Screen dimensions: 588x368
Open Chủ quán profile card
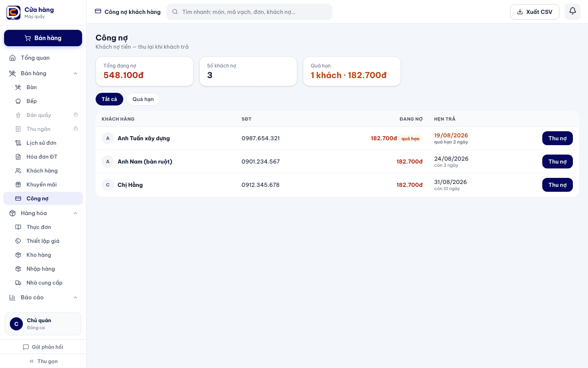43,324
